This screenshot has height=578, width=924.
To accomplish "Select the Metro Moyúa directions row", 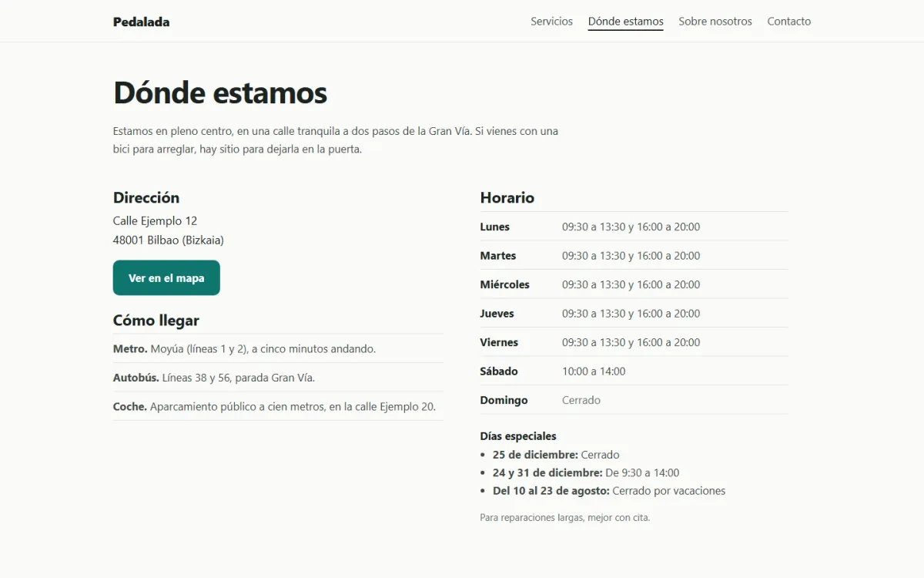I will pos(278,348).
